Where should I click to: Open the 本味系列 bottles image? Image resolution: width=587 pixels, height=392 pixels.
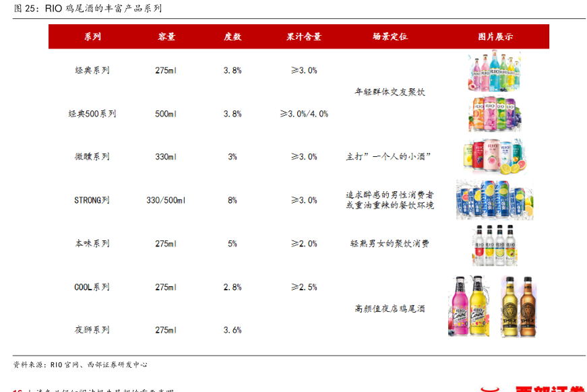coord(495,244)
